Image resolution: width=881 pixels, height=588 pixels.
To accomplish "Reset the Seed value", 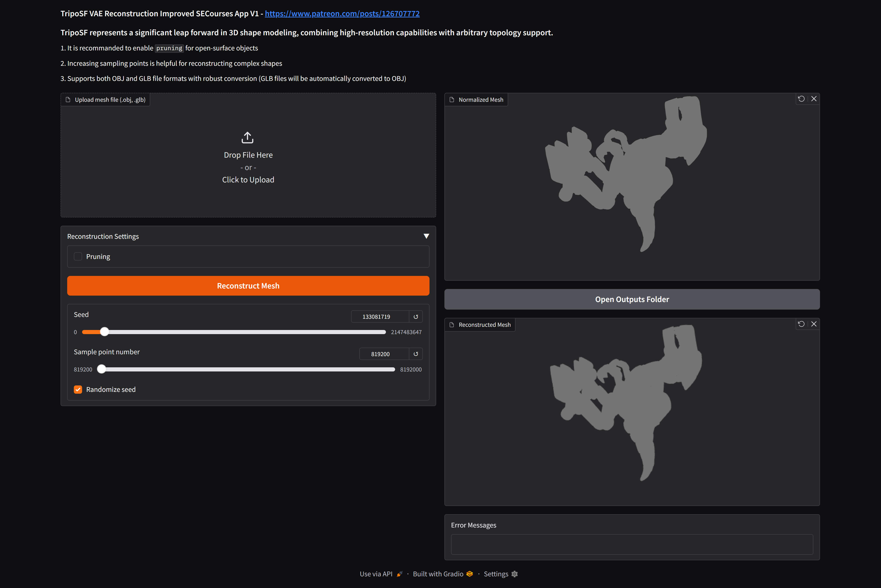I will pos(416,316).
